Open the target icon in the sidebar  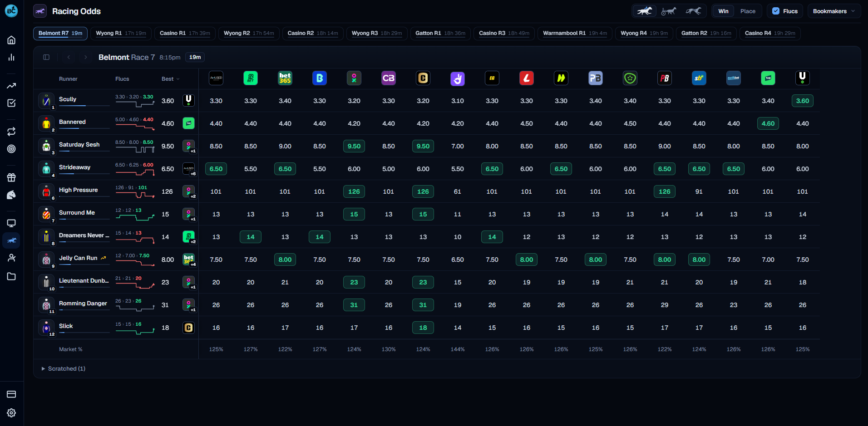coord(11,149)
